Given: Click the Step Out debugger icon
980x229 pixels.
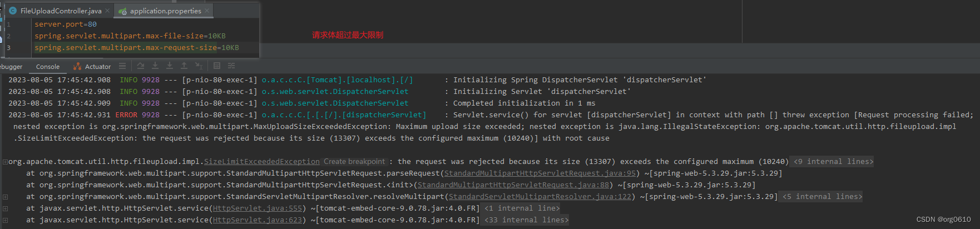Looking at the screenshot, I should tap(184, 66).
